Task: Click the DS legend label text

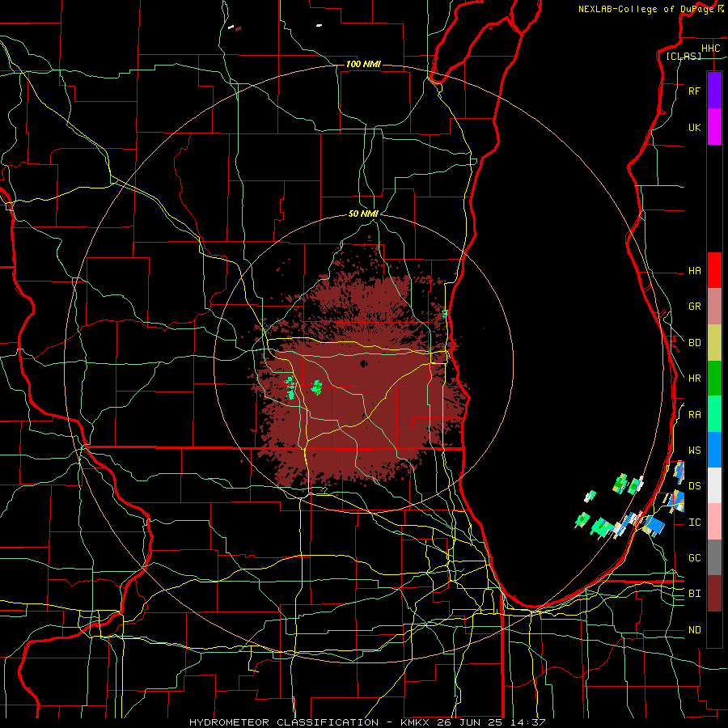Action: point(694,485)
